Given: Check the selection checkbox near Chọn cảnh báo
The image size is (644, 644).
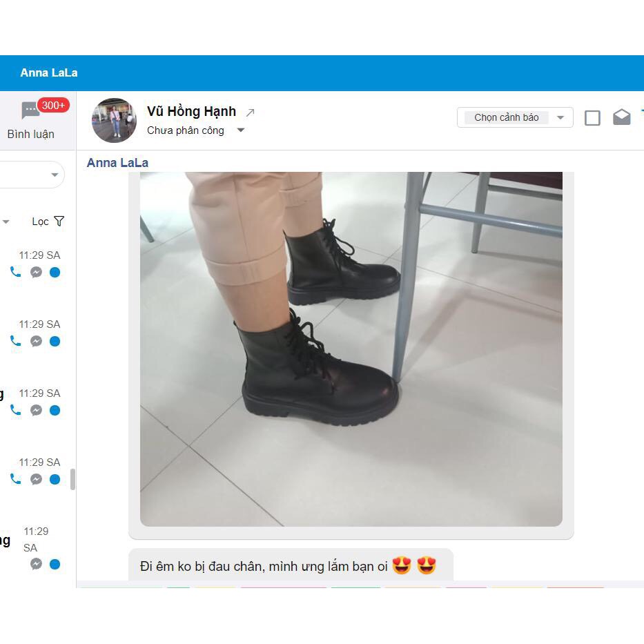Looking at the screenshot, I should [x=592, y=117].
